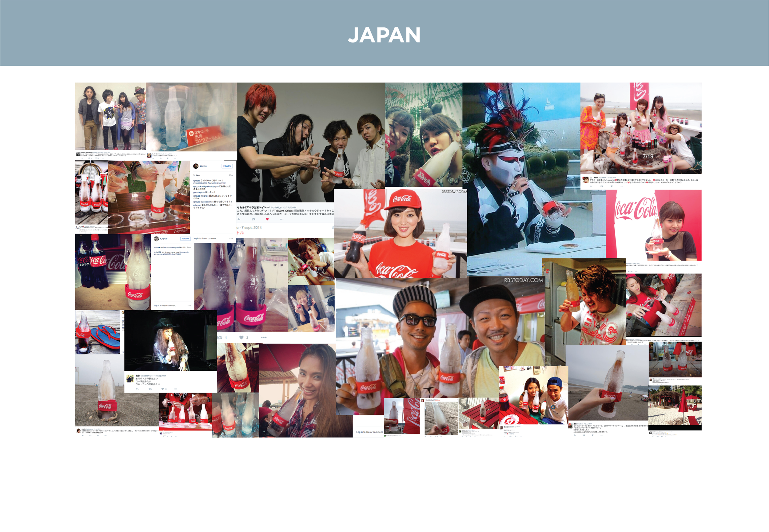Screen dimensions: 769x532
Task: Open the ice bottle display photo with Japanese sign
Action: click(192, 117)
